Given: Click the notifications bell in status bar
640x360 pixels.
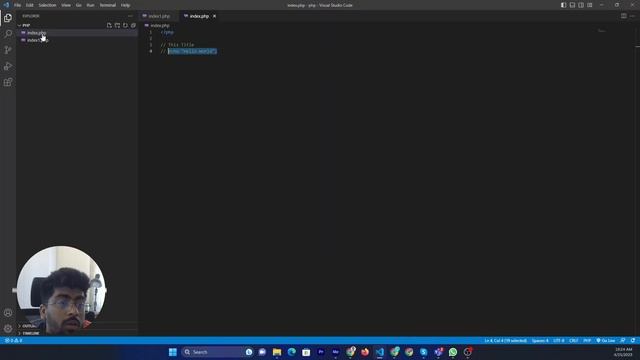Looking at the screenshot, I should pos(633,340).
